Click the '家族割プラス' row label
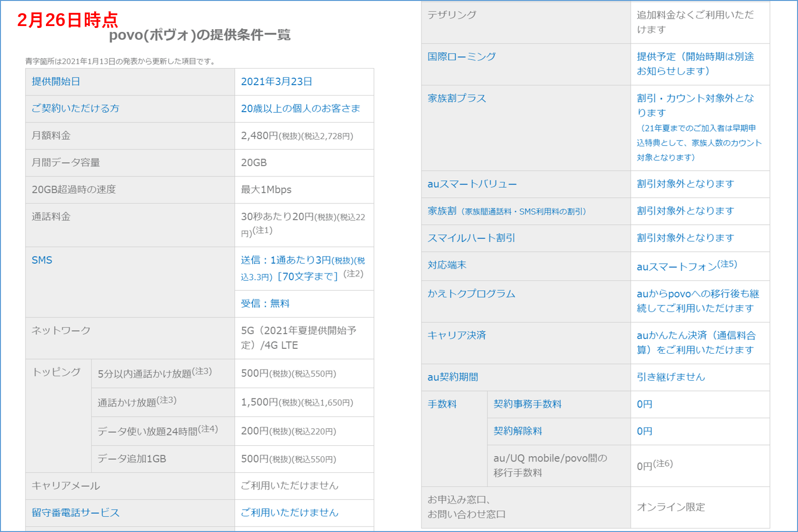The width and height of the screenshot is (798, 532). tap(457, 98)
